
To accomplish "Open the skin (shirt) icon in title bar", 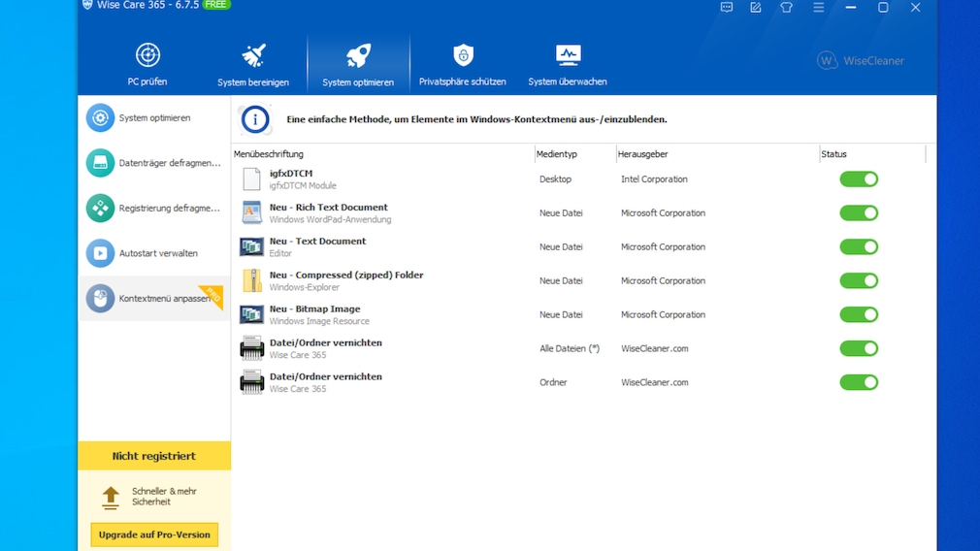I will point(786,8).
